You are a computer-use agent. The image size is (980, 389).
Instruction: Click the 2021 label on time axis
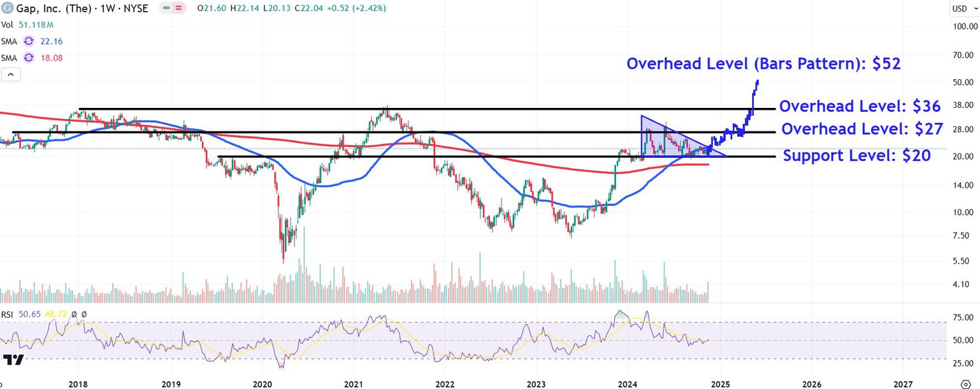[x=353, y=384]
